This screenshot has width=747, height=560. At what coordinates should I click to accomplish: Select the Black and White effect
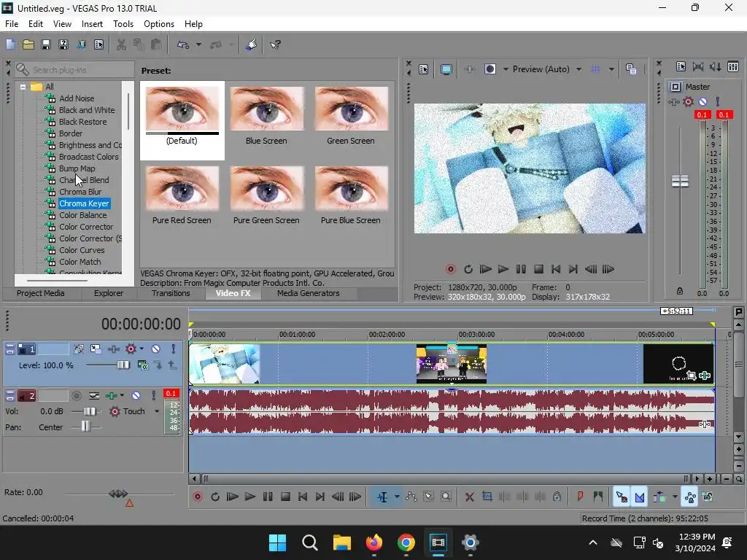pos(87,110)
